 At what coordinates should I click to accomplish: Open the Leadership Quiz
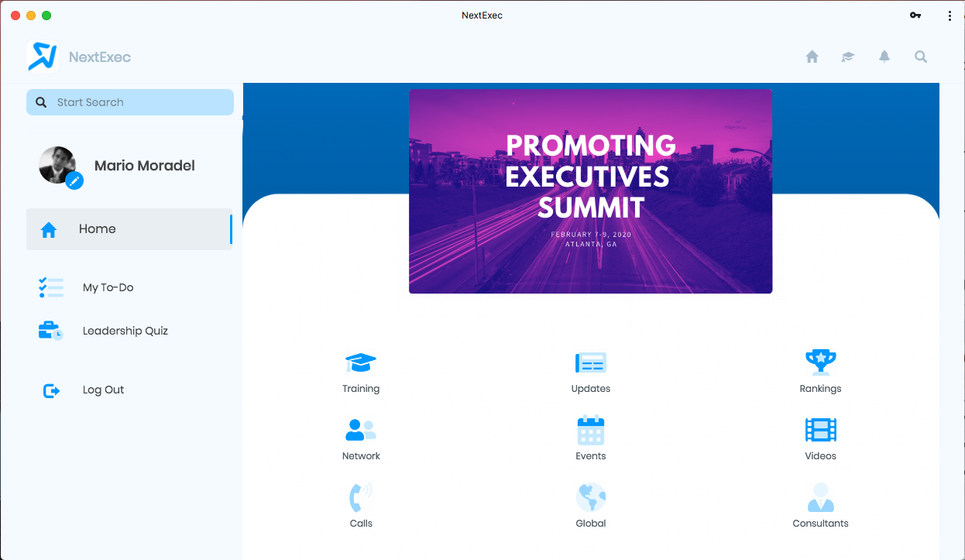[125, 331]
